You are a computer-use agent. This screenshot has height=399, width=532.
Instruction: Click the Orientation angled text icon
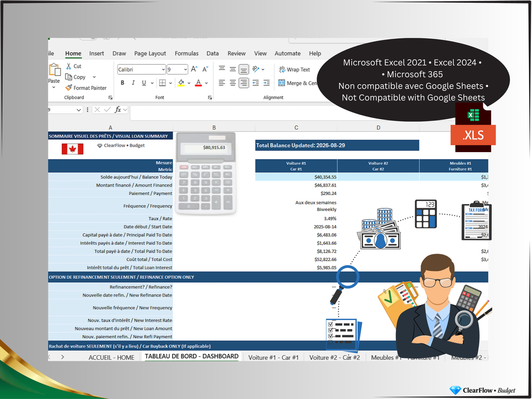click(256, 69)
